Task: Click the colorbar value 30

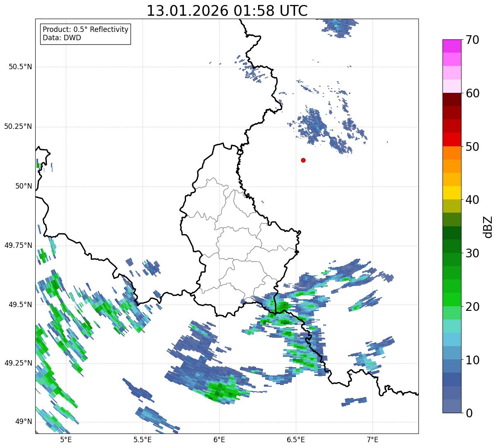Action: click(472, 253)
